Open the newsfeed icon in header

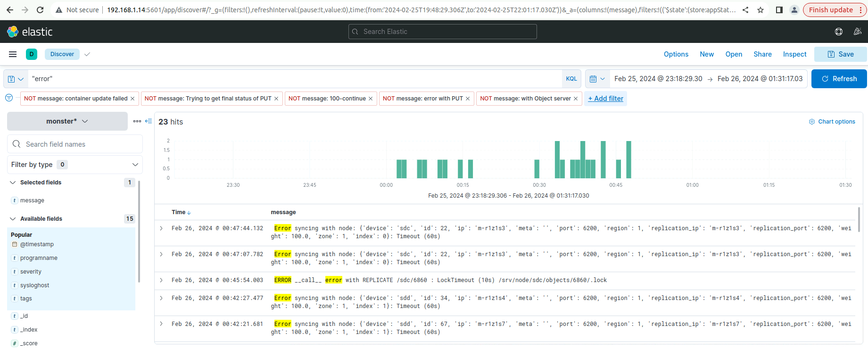pos(857,32)
